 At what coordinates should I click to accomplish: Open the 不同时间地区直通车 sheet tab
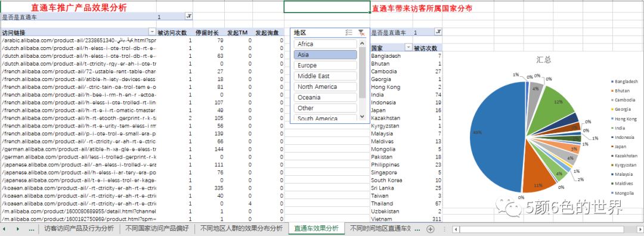[x=380, y=229]
